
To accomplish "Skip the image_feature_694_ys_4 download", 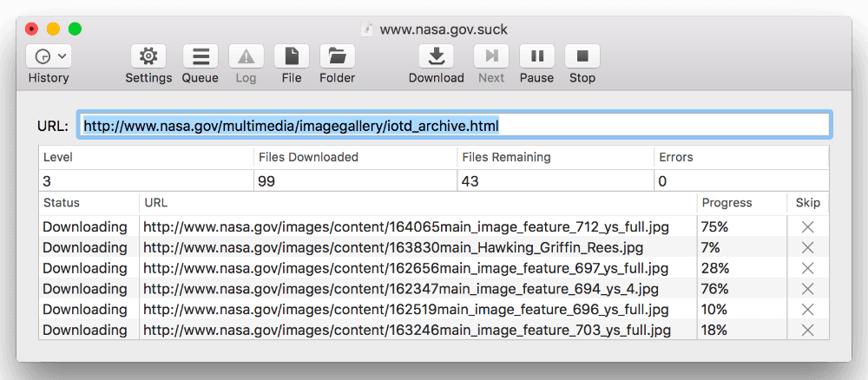I will pos(807,289).
